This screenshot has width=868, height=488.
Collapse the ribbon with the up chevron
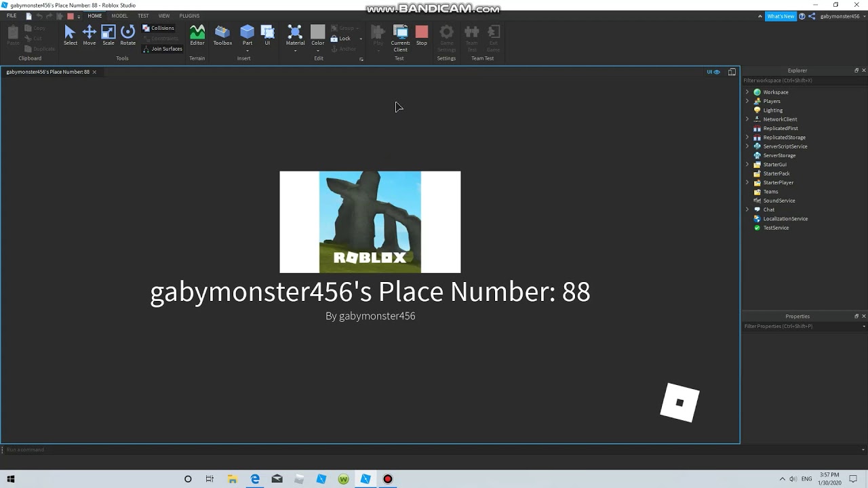[760, 16]
